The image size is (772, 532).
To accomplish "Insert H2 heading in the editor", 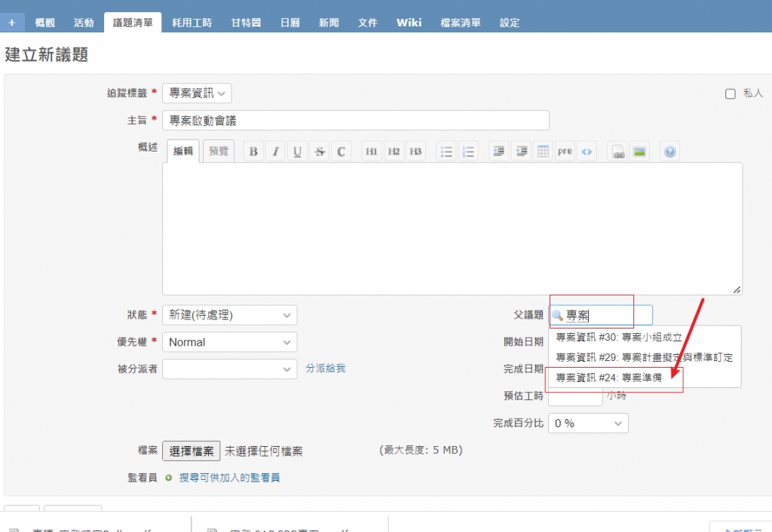I will click(x=394, y=151).
